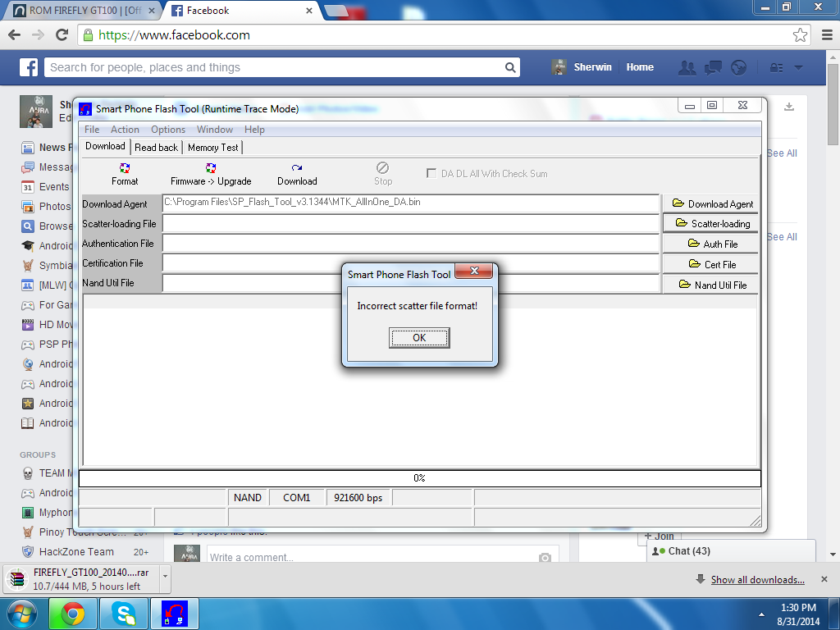This screenshot has width=840, height=630.
Task: Open the Chat (43) bar
Action: pos(731,550)
